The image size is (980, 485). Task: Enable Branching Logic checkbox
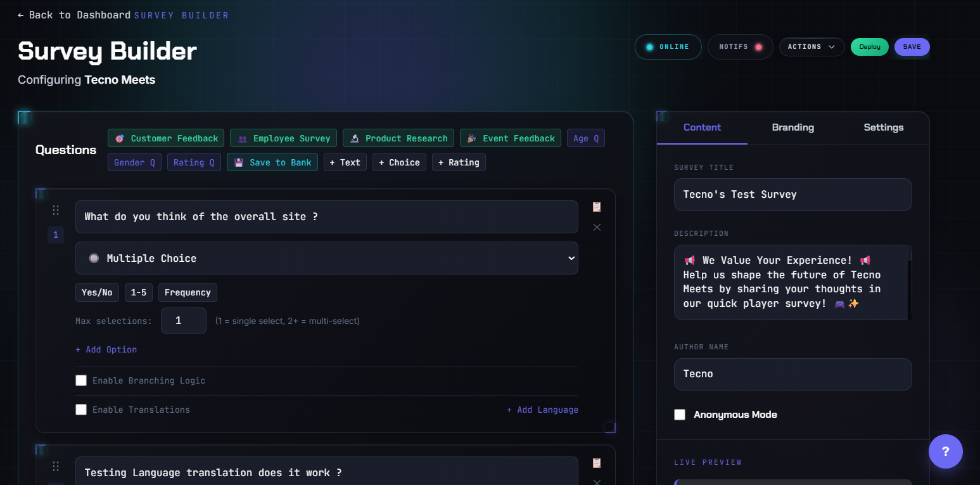point(81,380)
